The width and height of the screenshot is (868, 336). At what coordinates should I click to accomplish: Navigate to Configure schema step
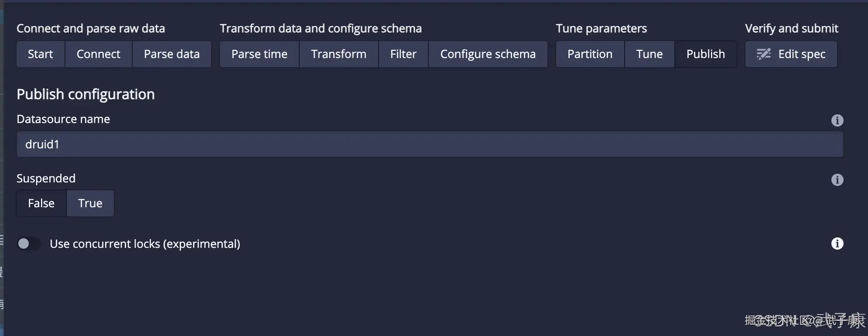tap(488, 54)
